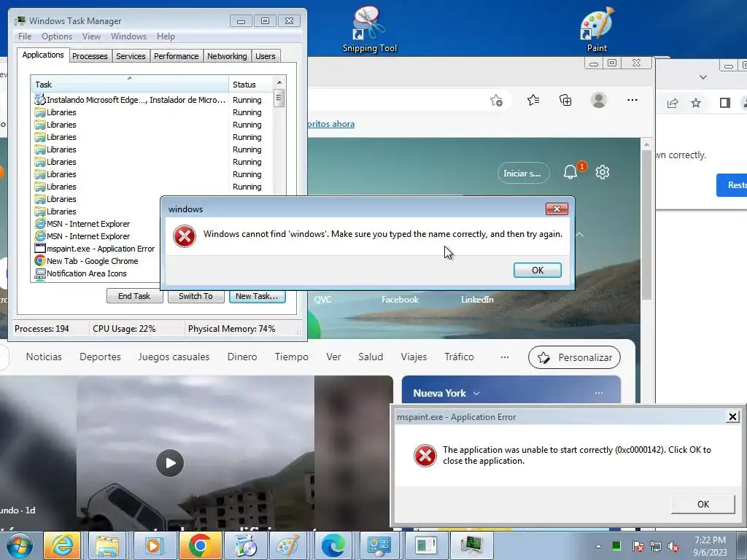This screenshot has height=560, width=747.
Task: Open the Control Panel taskbar item
Action: 379,545
